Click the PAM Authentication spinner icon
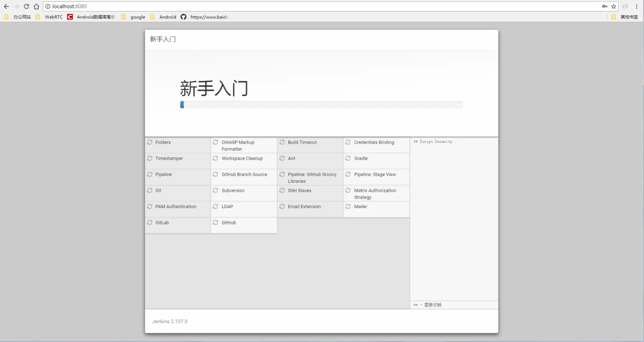Screen dimensions: 644x342 click(x=149, y=206)
